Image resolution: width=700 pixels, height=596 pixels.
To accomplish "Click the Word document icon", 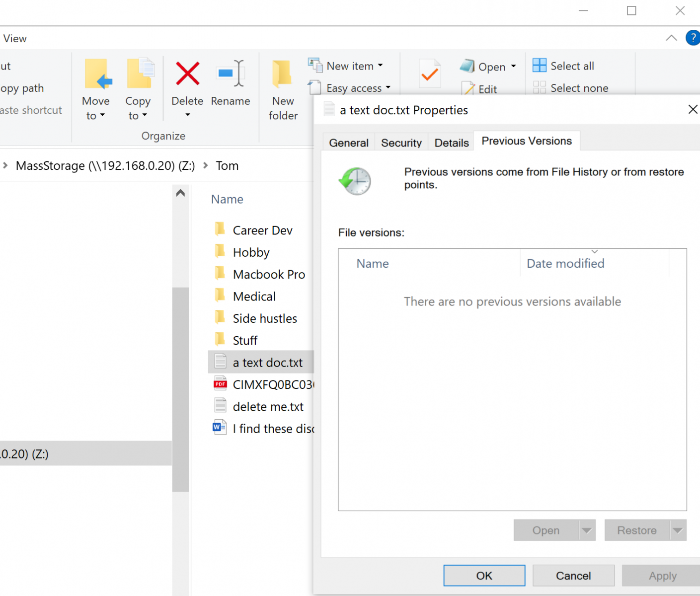I will (220, 428).
